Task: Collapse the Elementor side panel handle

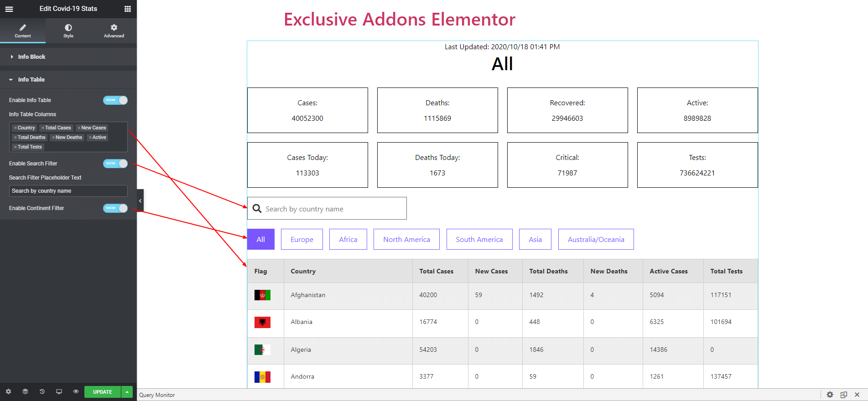Action: [x=140, y=200]
